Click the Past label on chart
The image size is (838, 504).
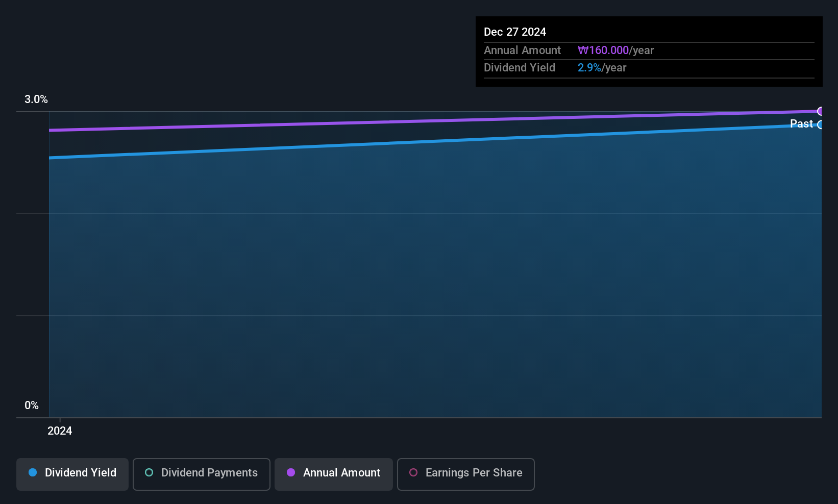point(801,124)
